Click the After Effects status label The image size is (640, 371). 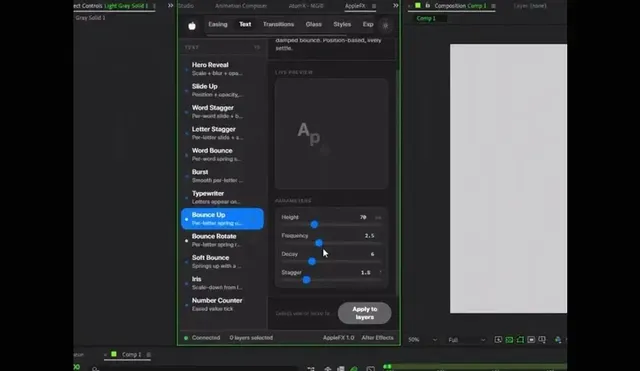[378, 338]
